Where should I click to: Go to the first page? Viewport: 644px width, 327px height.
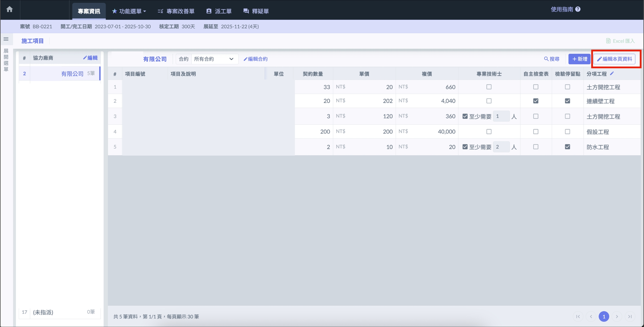pyautogui.click(x=578, y=316)
